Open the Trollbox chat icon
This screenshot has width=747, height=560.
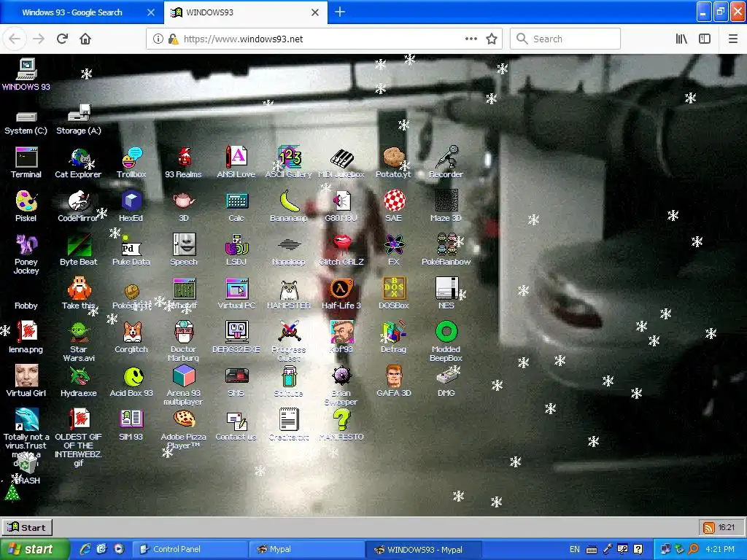tap(131, 163)
